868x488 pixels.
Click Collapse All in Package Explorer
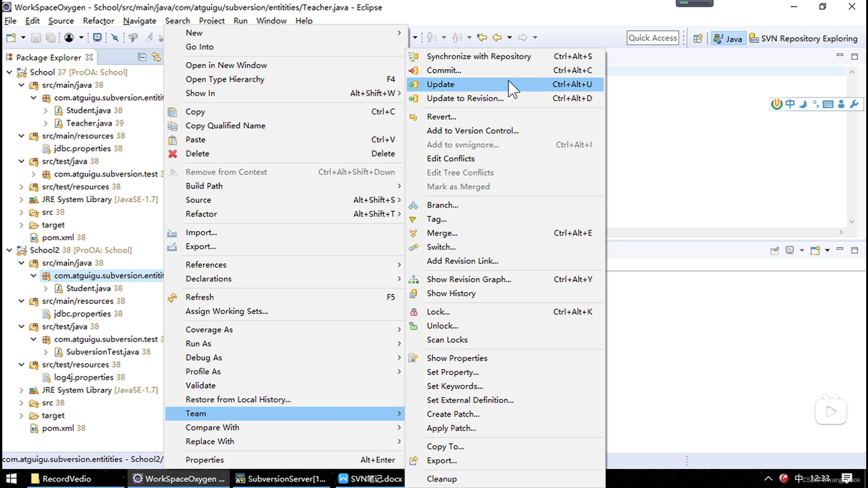tap(142, 57)
